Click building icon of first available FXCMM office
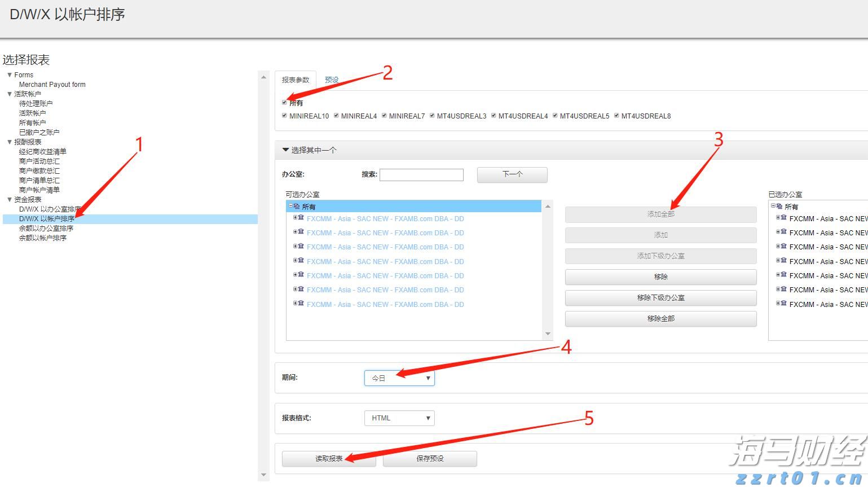Screen dimensions: 868x487 point(301,218)
